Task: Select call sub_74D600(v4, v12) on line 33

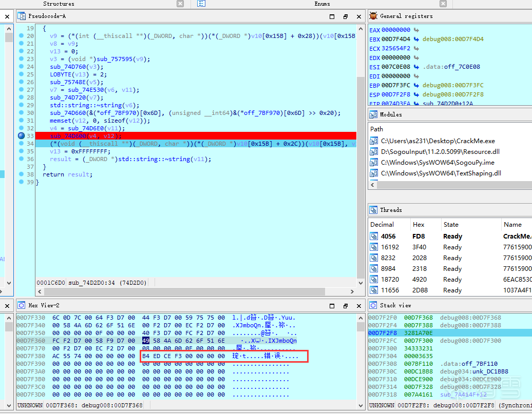Action: [x=85, y=136]
